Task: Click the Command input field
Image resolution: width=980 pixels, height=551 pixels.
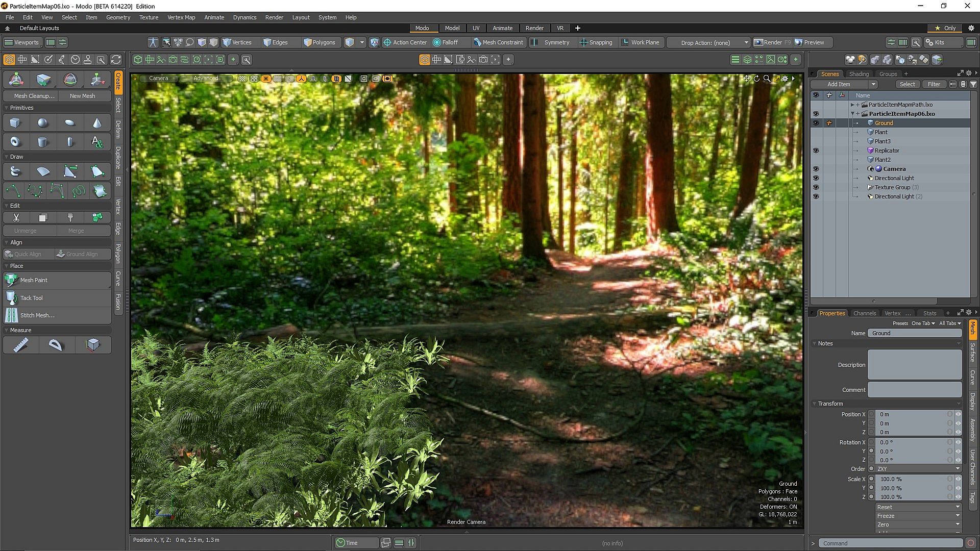Action: [x=890, y=543]
